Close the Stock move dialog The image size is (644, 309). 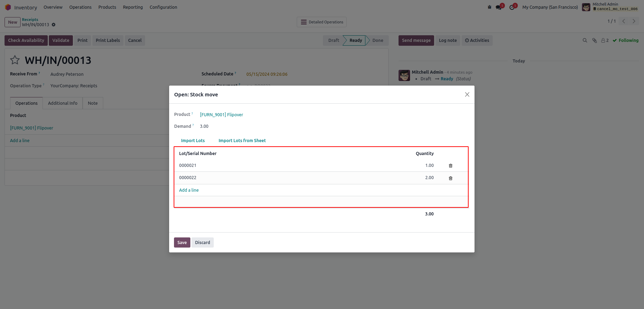tap(467, 95)
